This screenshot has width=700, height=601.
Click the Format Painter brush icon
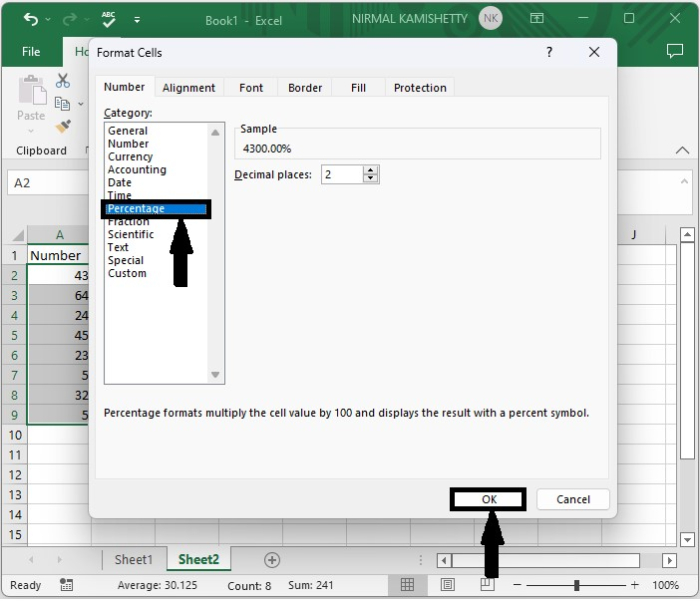tap(63, 126)
